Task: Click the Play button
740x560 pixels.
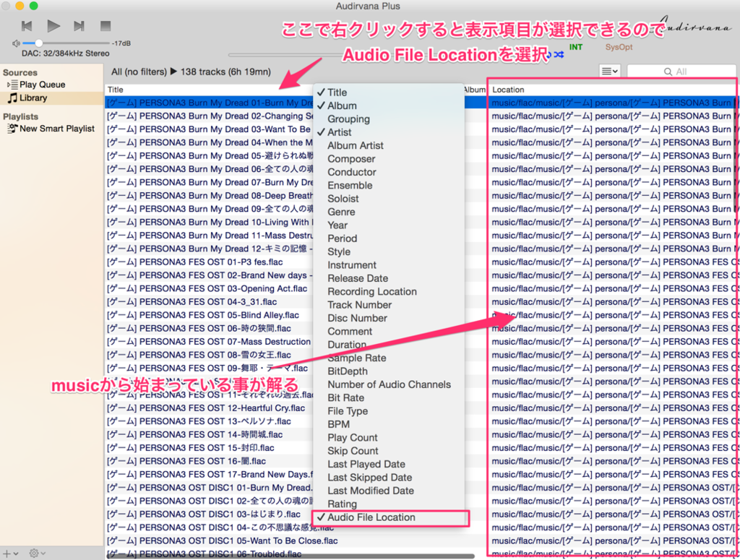Action: [53, 27]
